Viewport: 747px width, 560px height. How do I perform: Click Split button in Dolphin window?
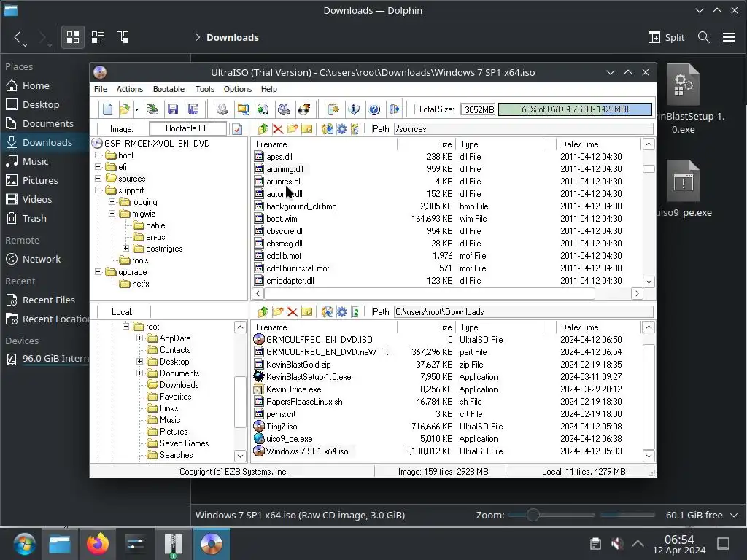click(x=667, y=37)
